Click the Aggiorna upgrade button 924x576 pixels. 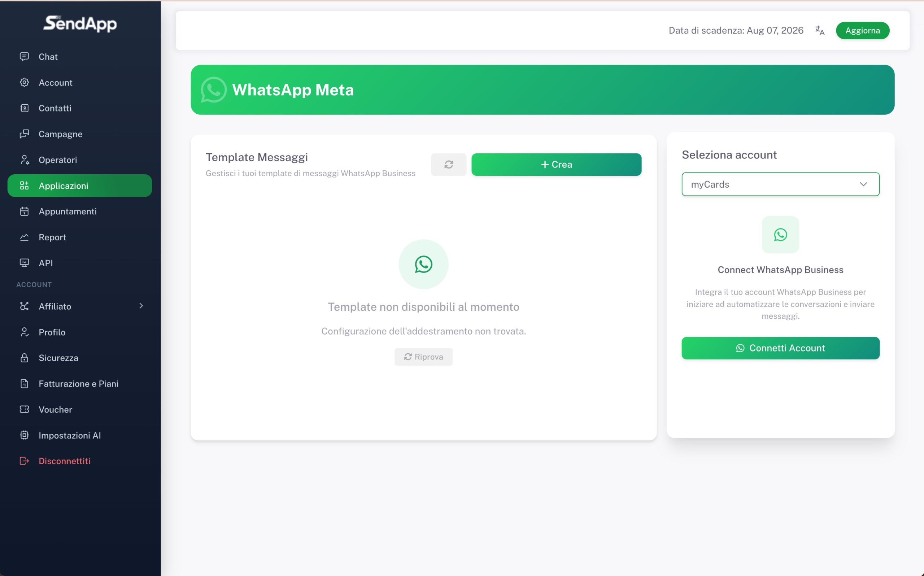coord(862,30)
